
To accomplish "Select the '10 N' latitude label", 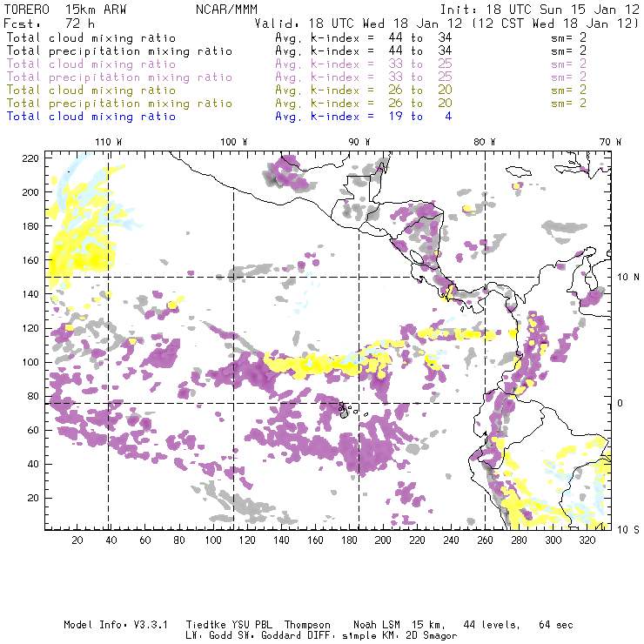I will 628,278.
